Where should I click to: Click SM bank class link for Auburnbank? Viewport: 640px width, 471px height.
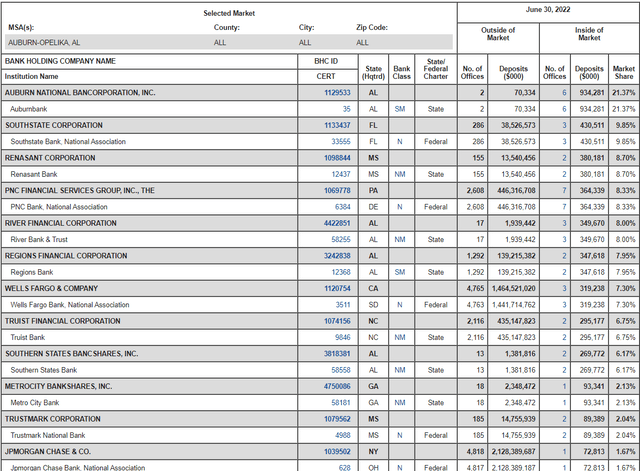400,109
